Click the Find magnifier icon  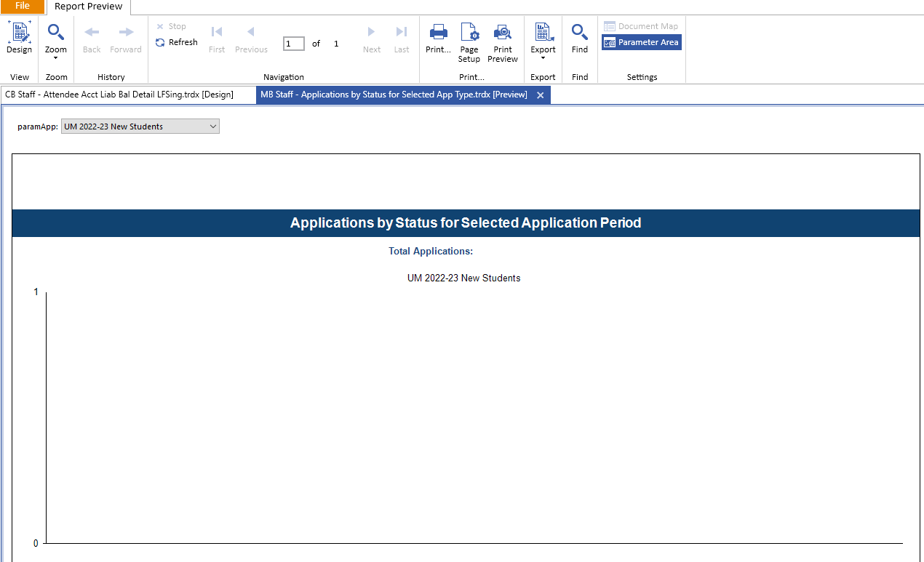pyautogui.click(x=579, y=33)
